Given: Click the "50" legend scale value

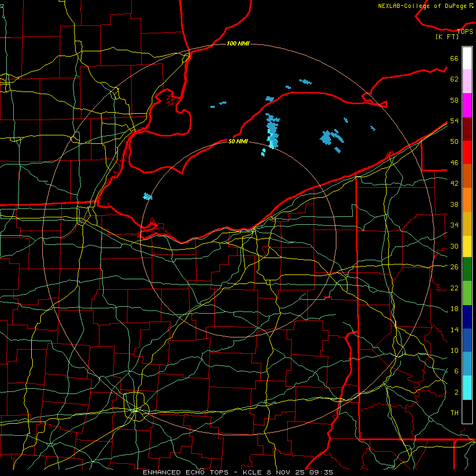Looking at the screenshot, I should (454, 142).
